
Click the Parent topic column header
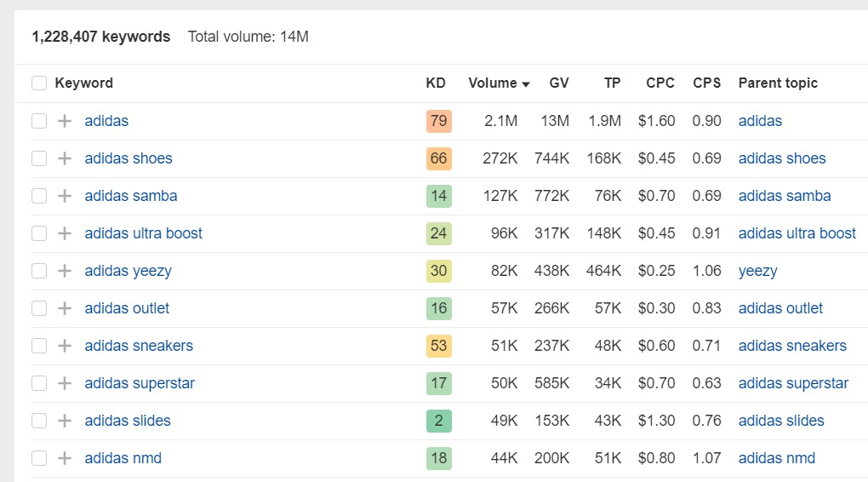(x=777, y=83)
